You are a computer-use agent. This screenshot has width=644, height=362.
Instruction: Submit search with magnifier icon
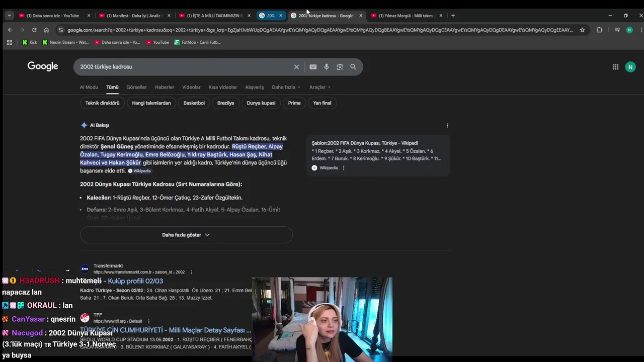click(x=353, y=67)
